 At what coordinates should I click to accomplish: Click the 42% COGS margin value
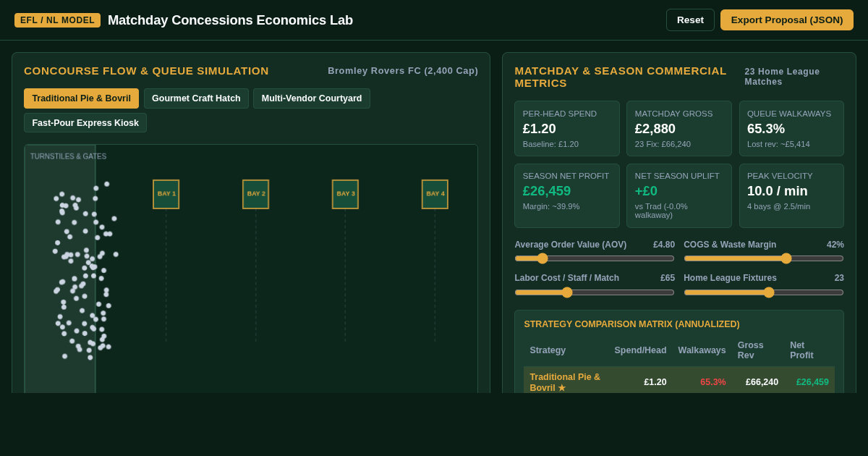835,245
